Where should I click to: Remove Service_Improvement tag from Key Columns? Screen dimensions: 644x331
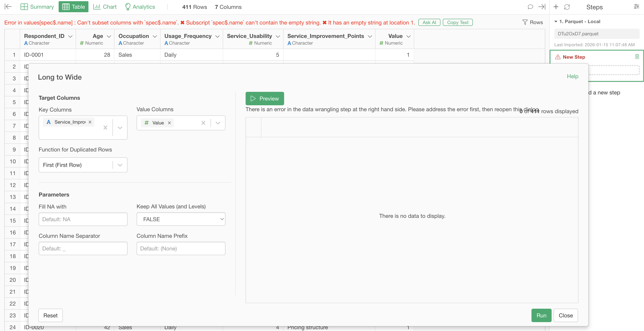pyautogui.click(x=90, y=122)
